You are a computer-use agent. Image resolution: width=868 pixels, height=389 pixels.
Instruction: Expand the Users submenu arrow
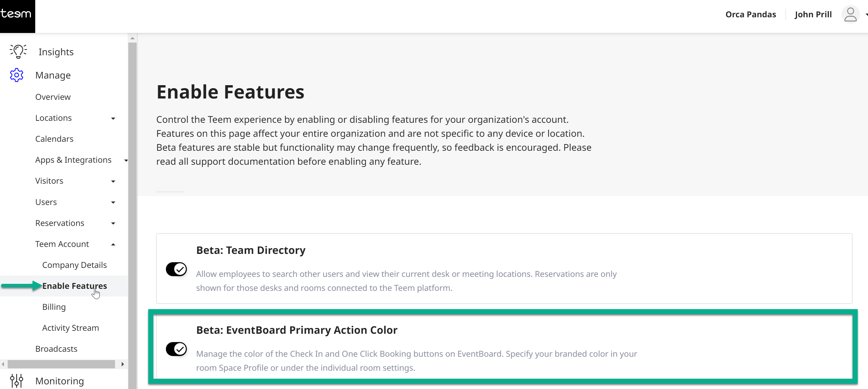pos(113,202)
